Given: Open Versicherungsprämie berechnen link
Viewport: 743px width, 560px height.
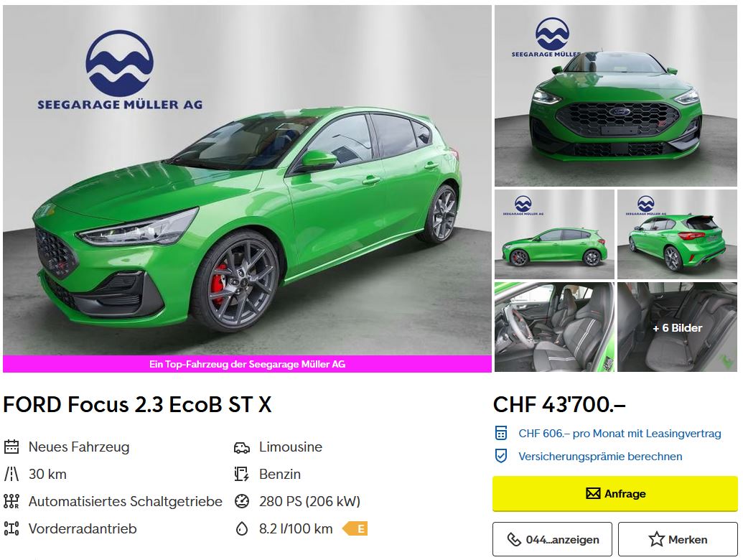Looking at the screenshot, I should [x=600, y=457].
